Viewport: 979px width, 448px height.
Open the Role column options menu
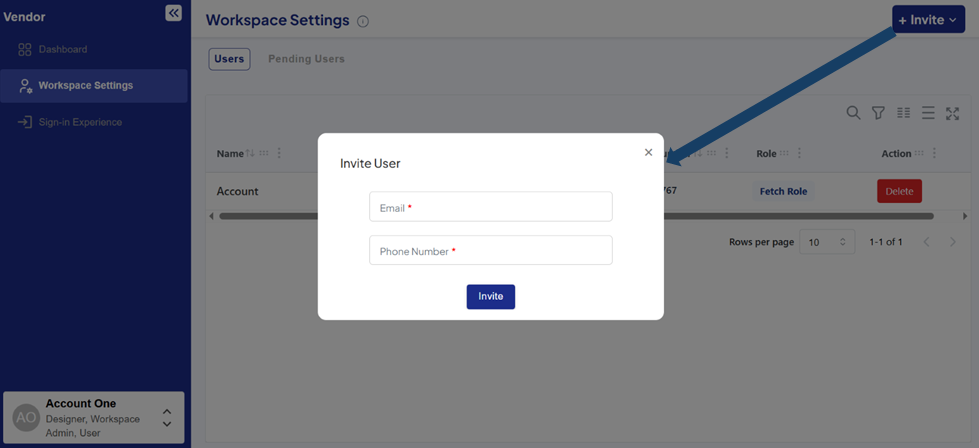click(x=799, y=154)
